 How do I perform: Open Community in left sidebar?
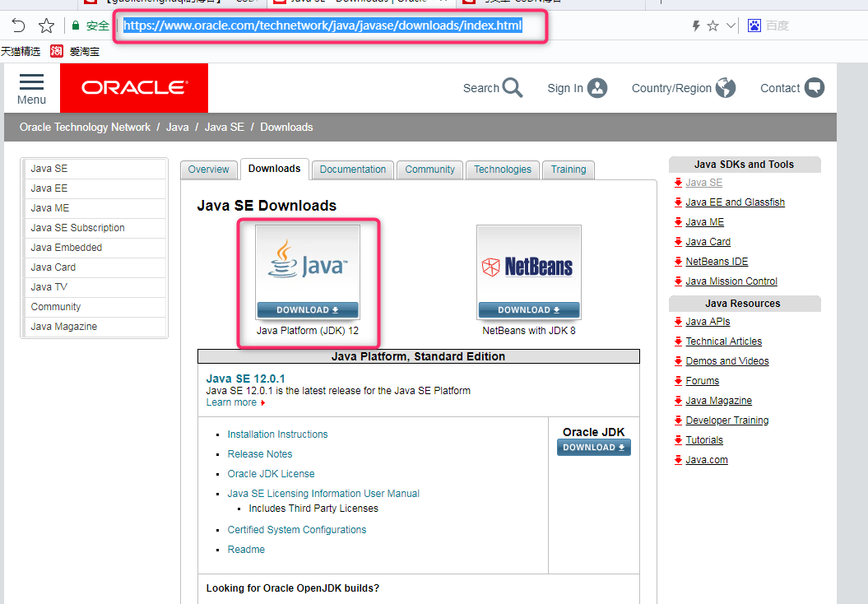tap(95, 307)
